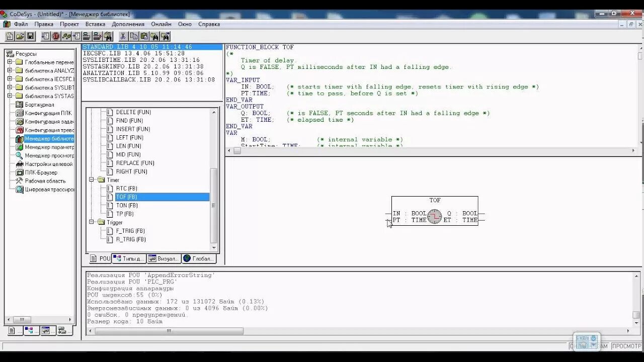Screen dimensions: 644x362
Task: Save project using the floppy disk icon
Action: pyautogui.click(x=30, y=36)
